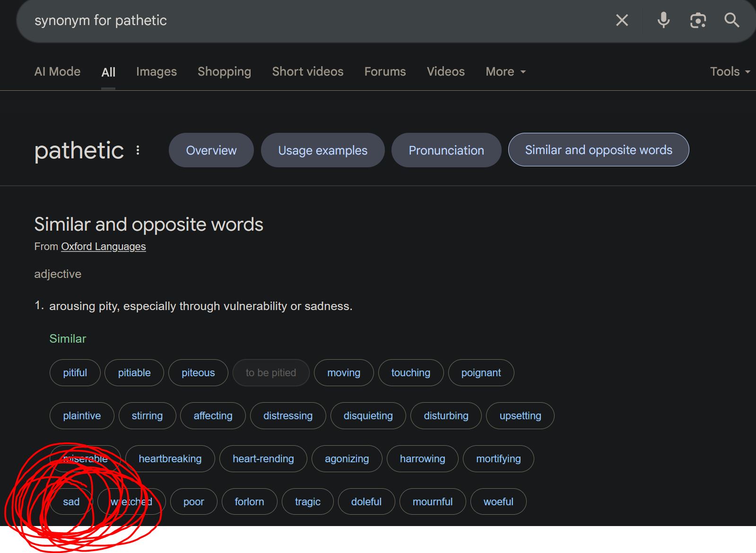The image size is (756, 553).
Task: Click the greyed chip to be pitied
Action: 271,372
